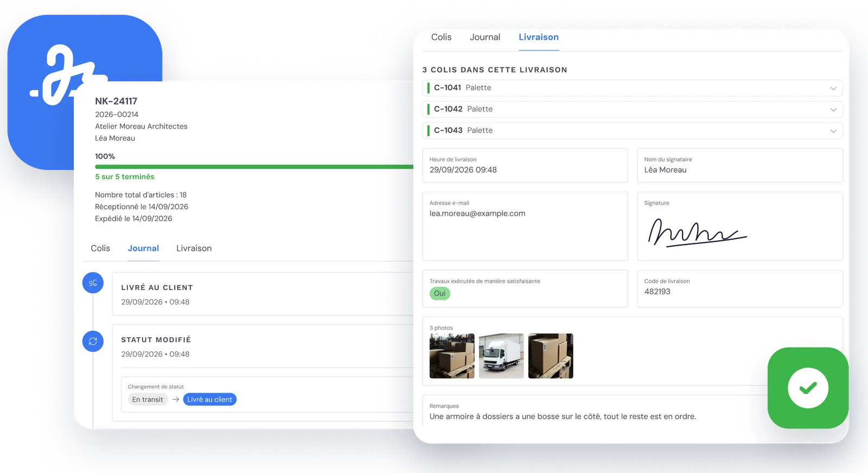Click the contact name 'Léa Moreau' under the company
The image size is (868, 473).
(x=115, y=138)
